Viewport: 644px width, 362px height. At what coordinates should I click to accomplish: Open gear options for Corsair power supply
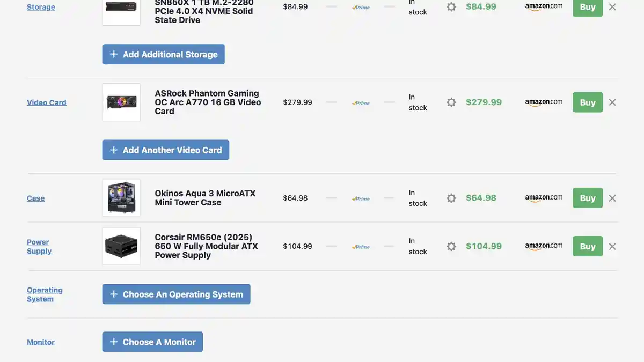pyautogui.click(x=451, y=246)
